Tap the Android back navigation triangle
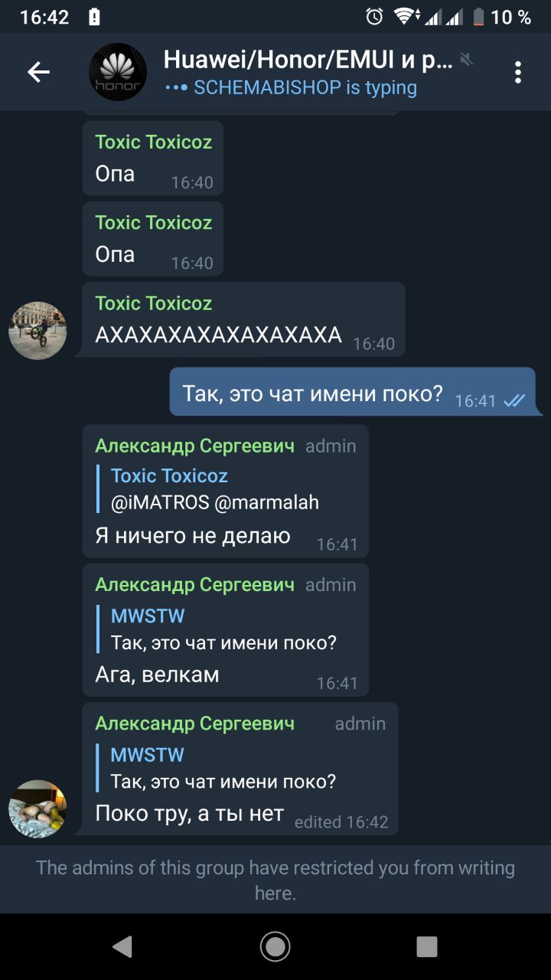 [x=122, y=946]
